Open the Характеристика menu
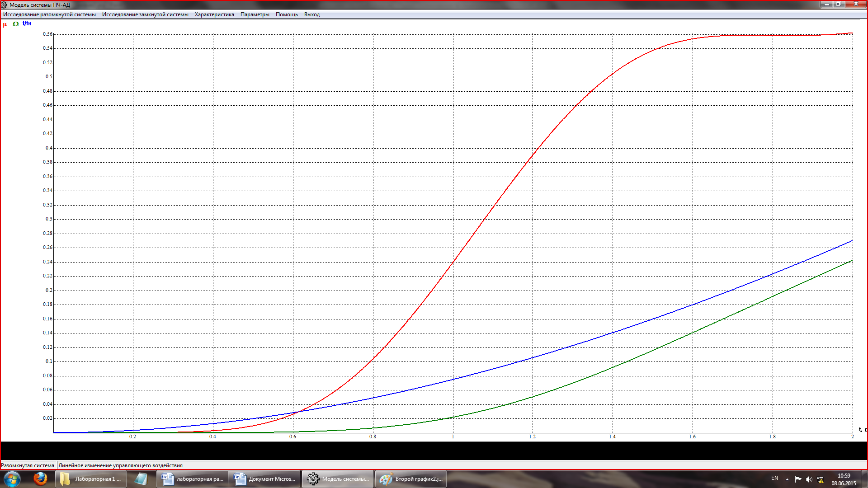This screenshot has width=868, height=488. pyautogui.click(x=214, y=14)
